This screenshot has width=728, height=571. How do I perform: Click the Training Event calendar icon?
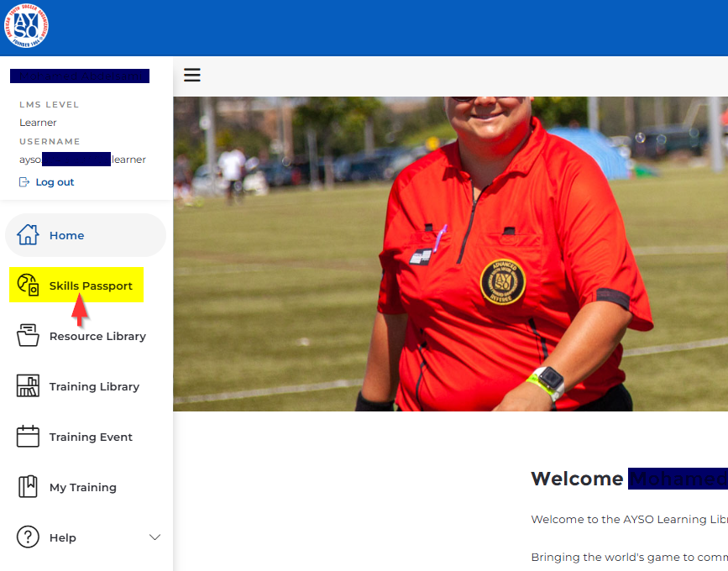coord(28,437)
